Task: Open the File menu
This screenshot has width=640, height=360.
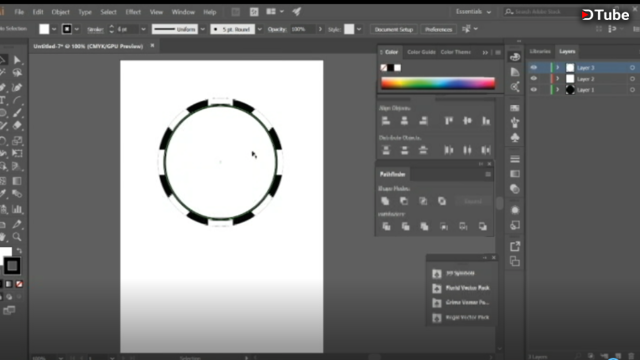Action: pos(19,12)
